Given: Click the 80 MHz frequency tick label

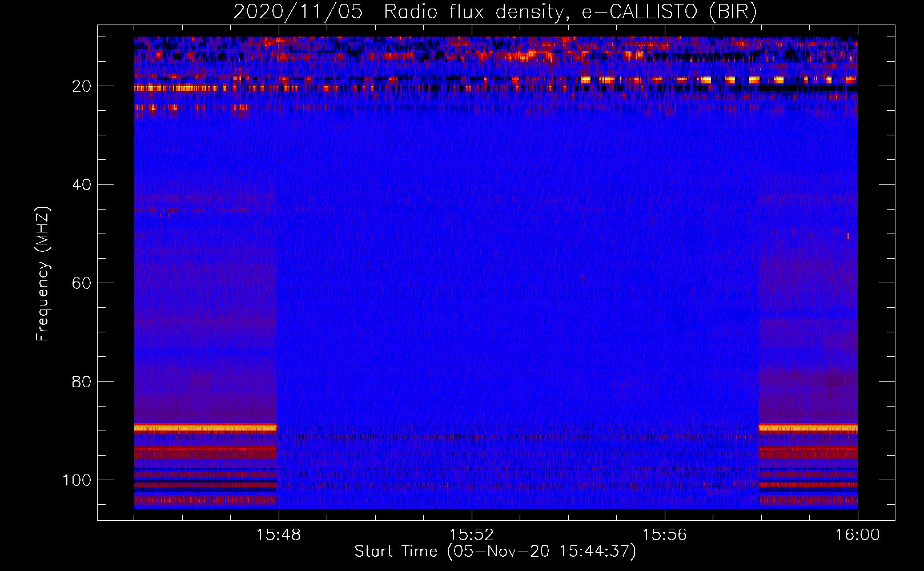Looking at the screenshot, I should coord(82,382).
